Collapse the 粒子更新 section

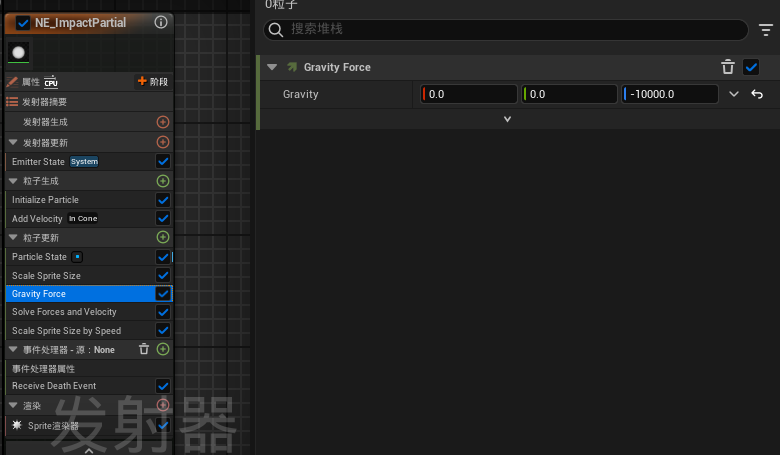[13, 238]
